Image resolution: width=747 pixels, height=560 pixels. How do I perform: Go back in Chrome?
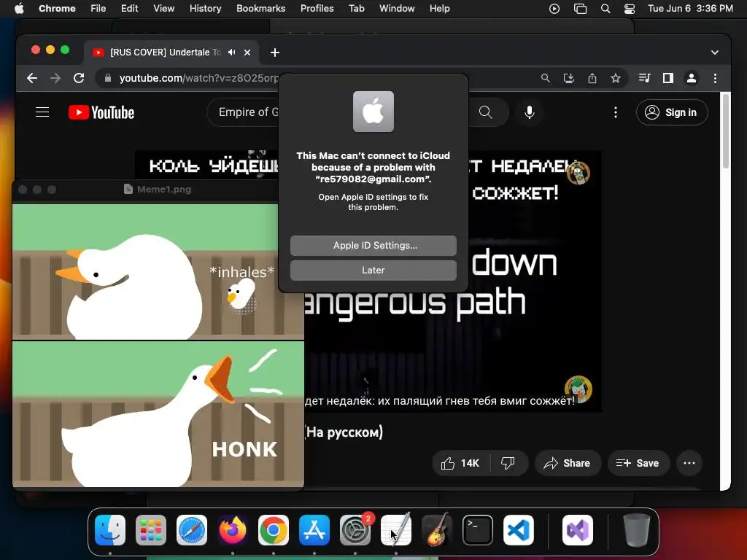32,78
